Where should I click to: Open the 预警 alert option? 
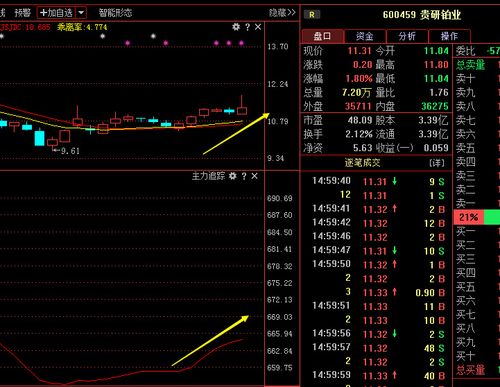[x=22, y=13]
